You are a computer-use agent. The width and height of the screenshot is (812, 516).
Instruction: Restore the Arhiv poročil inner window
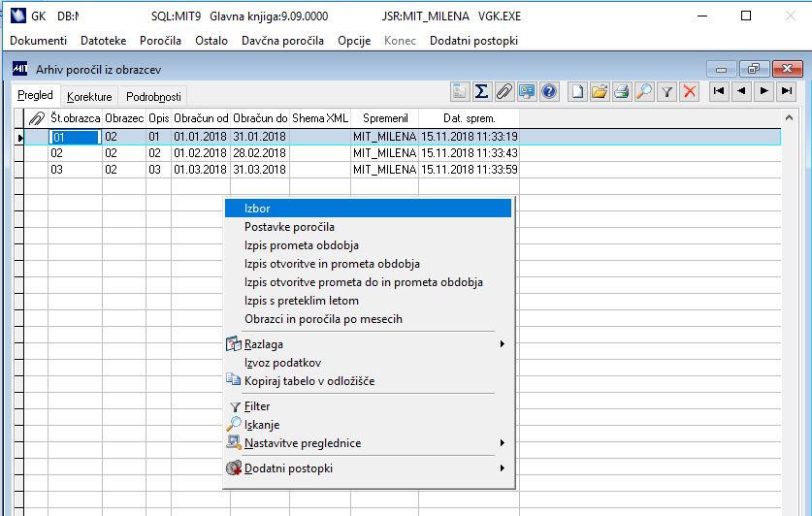coord(753,69)
